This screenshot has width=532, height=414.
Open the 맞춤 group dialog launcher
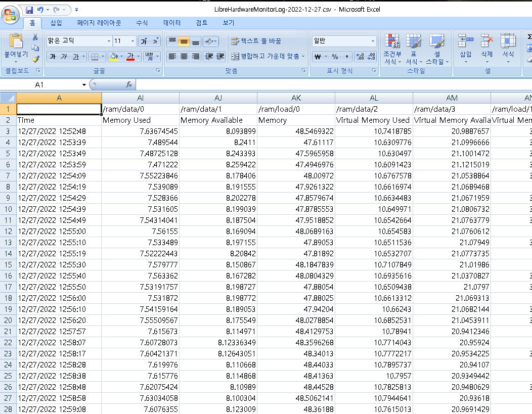click(303, 70)
